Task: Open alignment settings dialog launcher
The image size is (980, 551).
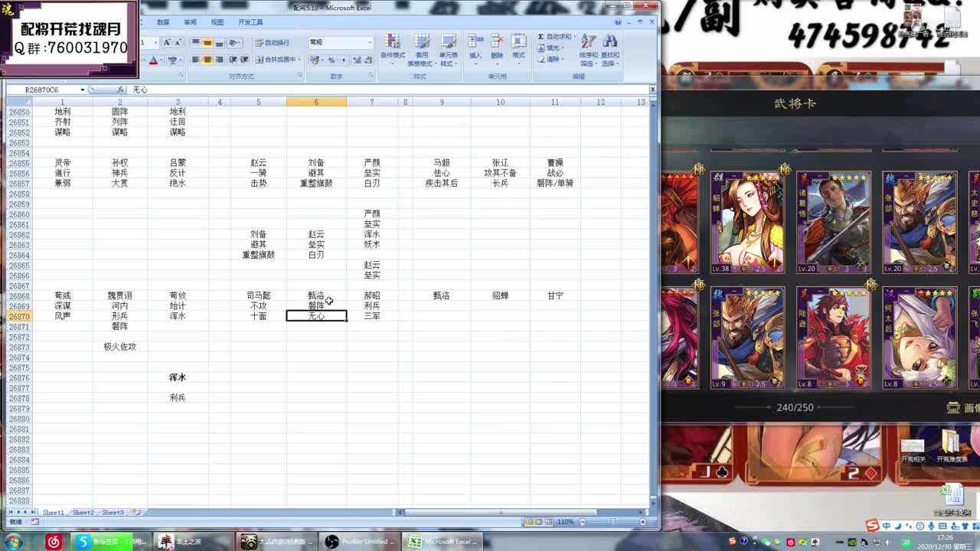Action: (300, 76)
